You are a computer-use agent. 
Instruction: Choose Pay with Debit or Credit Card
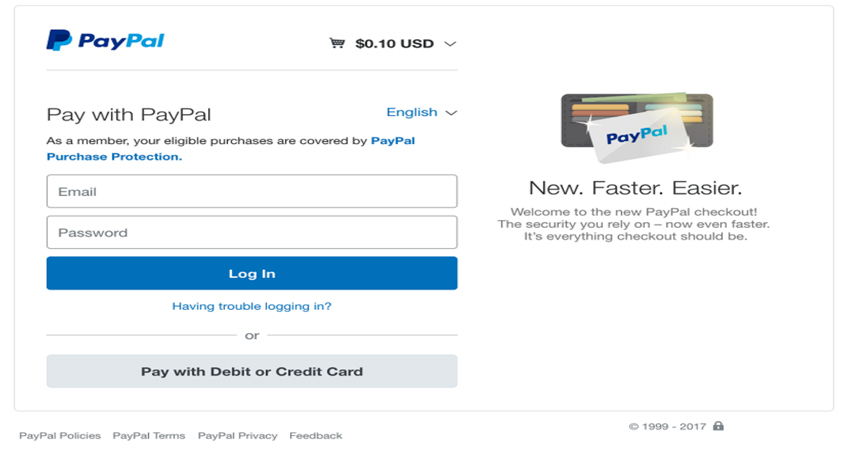point(252,371)
